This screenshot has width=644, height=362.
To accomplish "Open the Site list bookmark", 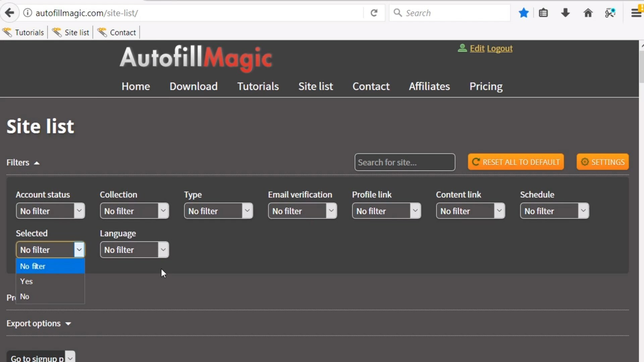I will click(x=70, y=33).
